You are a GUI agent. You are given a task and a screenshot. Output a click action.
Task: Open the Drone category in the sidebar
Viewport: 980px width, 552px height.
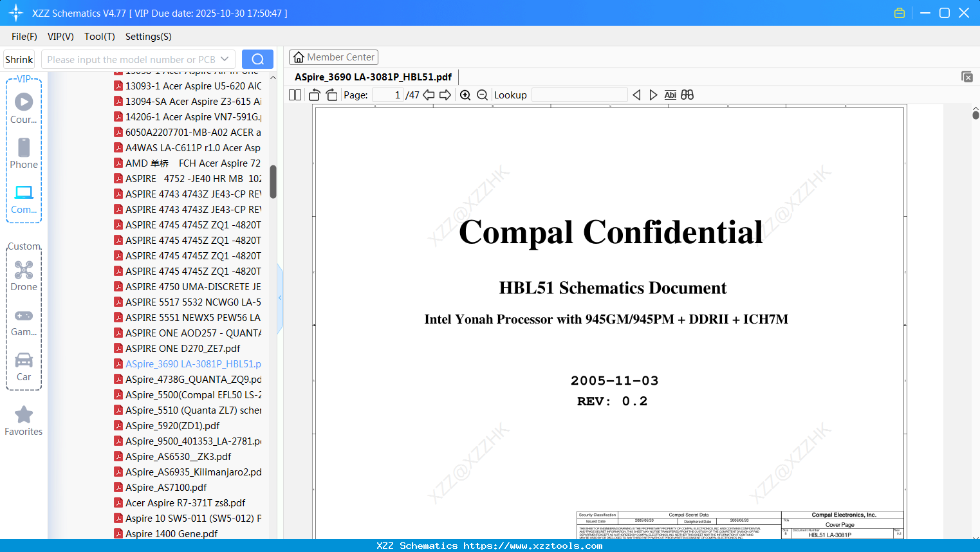[x=24, y=275]
